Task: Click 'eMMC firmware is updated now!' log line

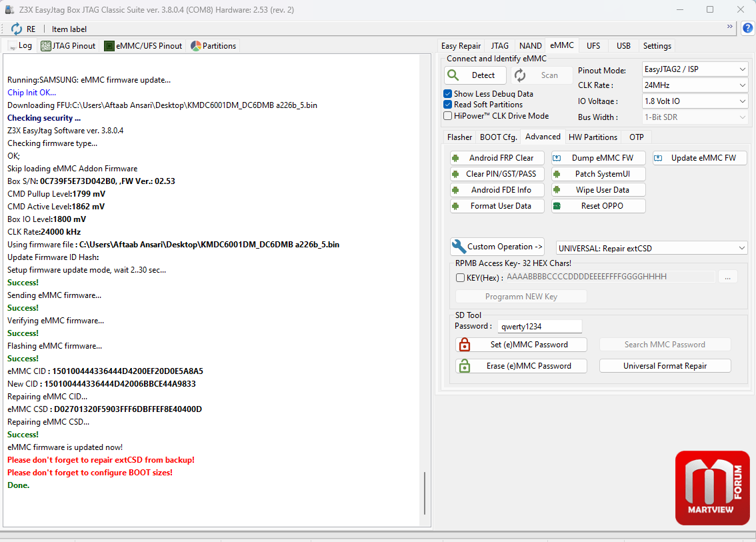Action: 65,447
